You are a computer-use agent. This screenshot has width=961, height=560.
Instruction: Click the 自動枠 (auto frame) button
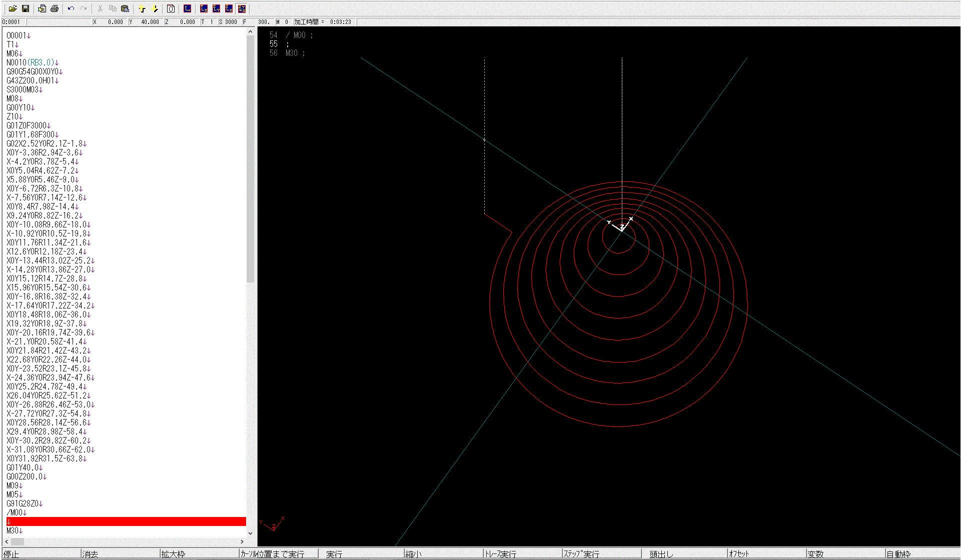(x=922, y=554)
